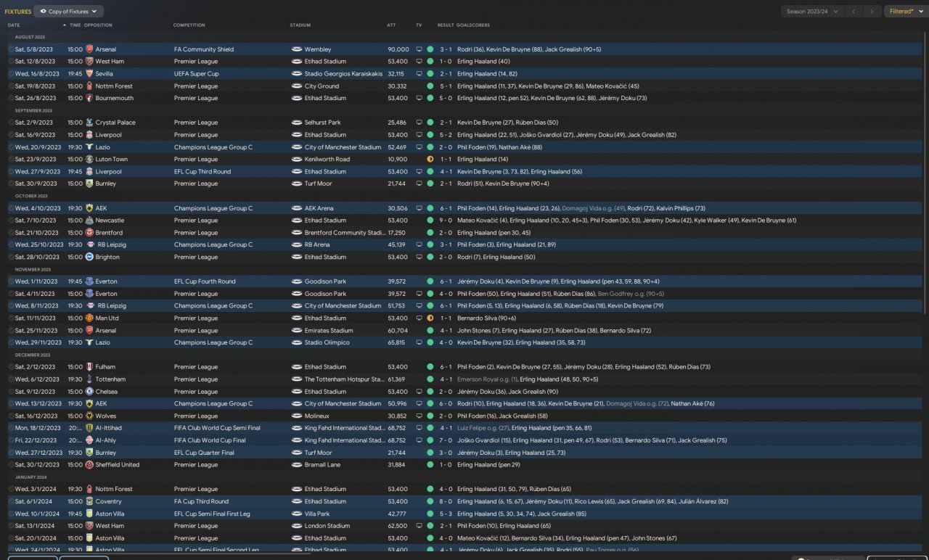
Task: Click the stadium icon beside Molineux
Action: [297, 416]
